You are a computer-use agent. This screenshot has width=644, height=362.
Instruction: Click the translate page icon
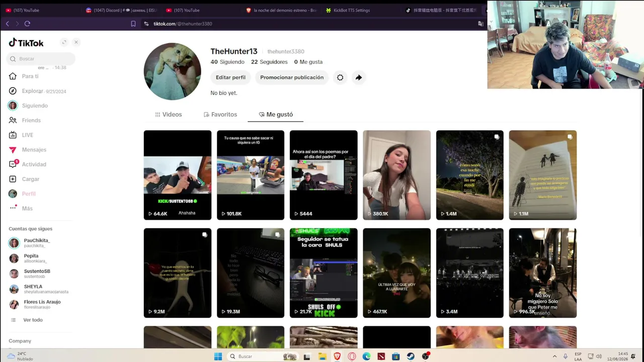tap(480, 24)
